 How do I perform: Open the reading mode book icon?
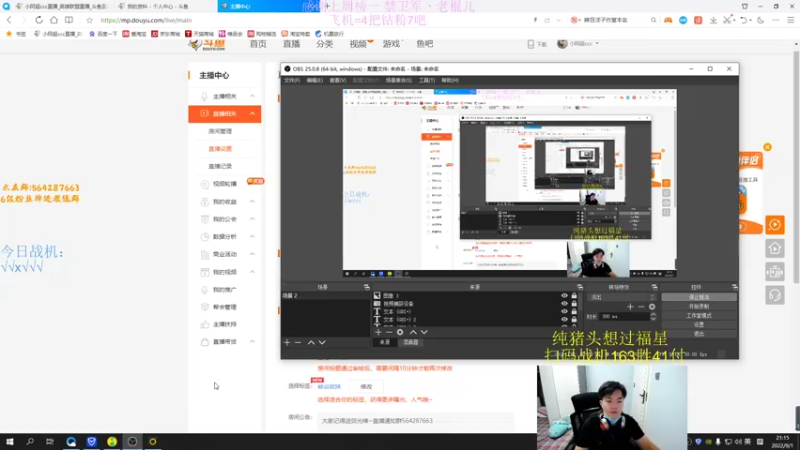[69, 20]
